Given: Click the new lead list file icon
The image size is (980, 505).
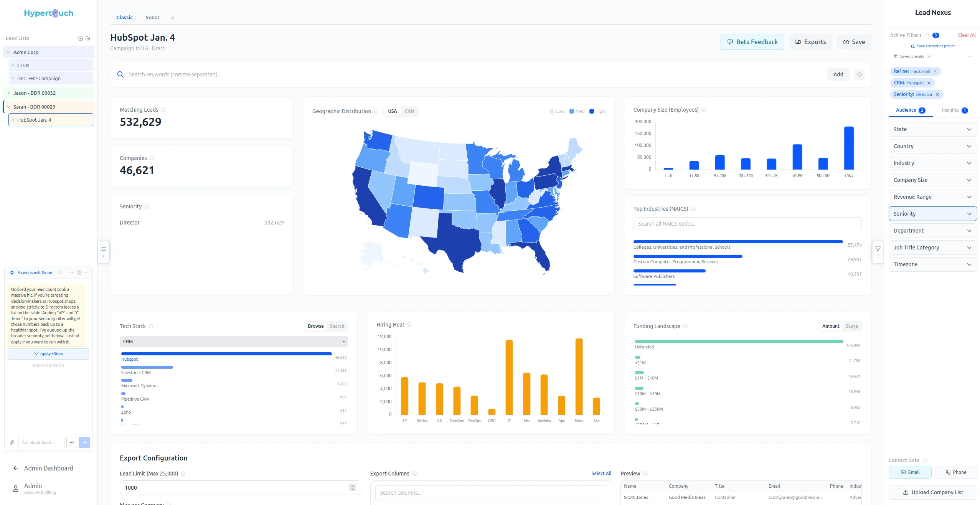Looking at the screenshot, I should [80, 38].
